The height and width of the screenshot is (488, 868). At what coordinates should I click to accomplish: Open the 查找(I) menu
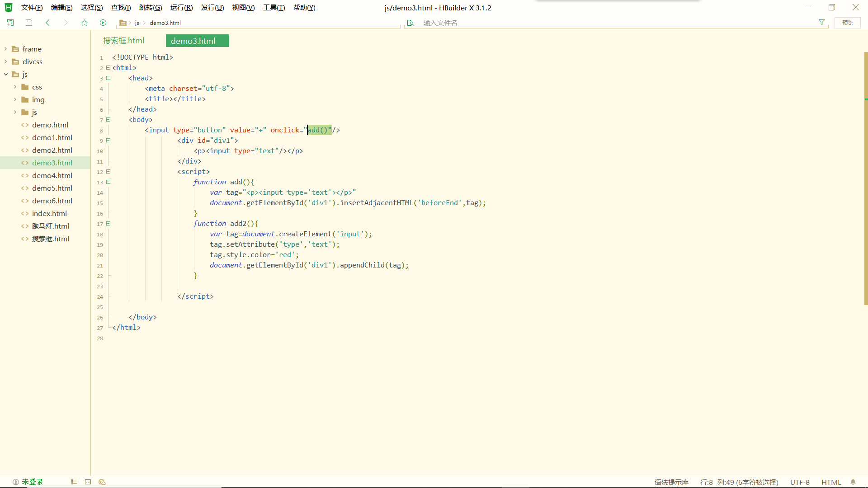click(121, 8)
